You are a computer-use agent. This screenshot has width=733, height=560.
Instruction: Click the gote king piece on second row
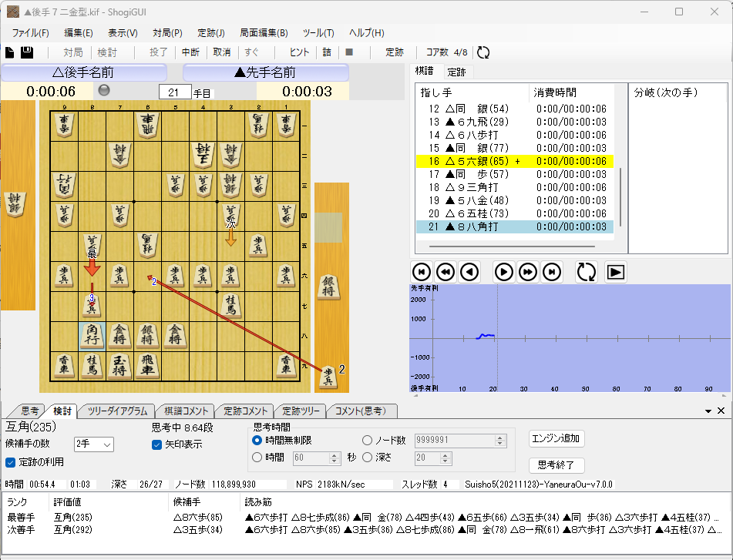[x=203, y=155]
